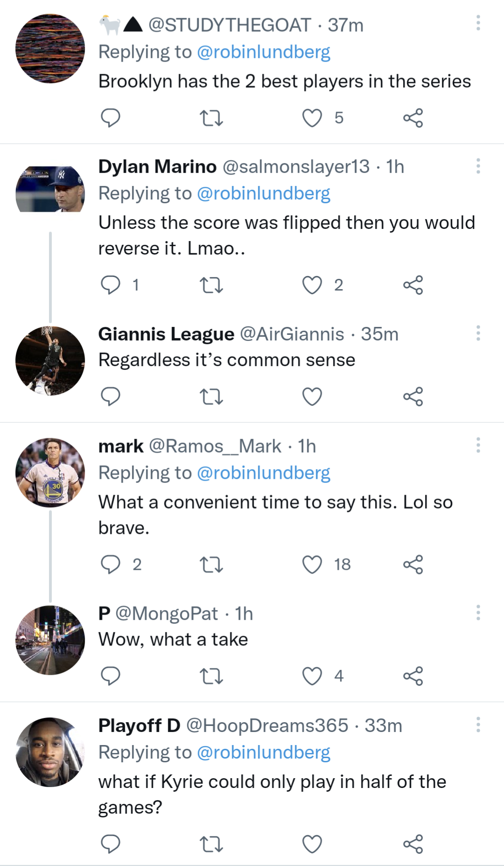Retweet the Brooklyn best players tweet
This screenshot has width=504, height=866.
pyautogui.click(x=211, y=118)
